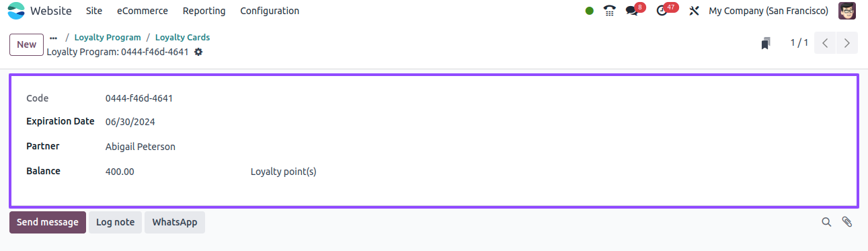The height and width of the screenshot is (251, 868).
Task: Open the VoIP phone icon
Action: tap(610, 11)
